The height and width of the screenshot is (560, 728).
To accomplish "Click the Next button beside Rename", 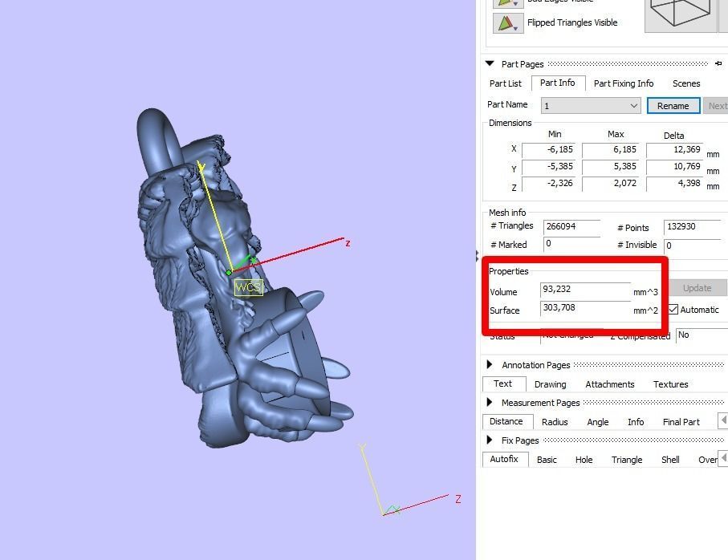I will [716, 106].
